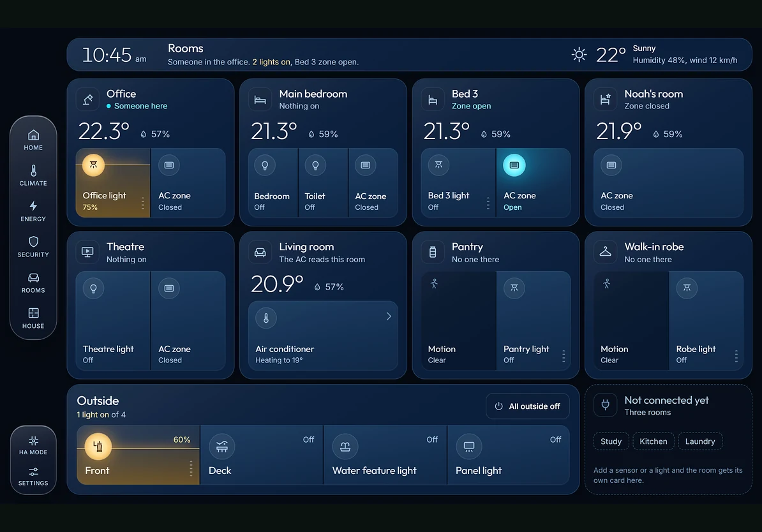Click Office temperature 22.3°
762x532 pixels.
click(103, 131)
